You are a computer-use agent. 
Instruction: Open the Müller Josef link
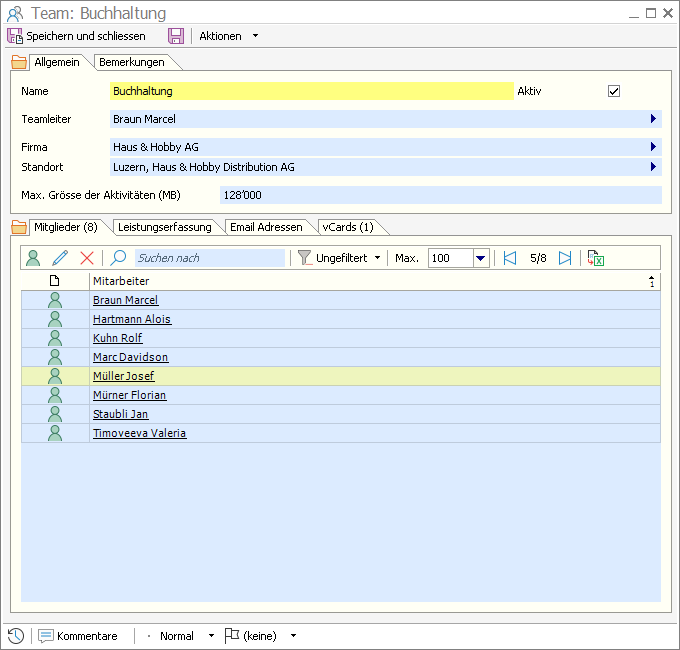point(124,376)
